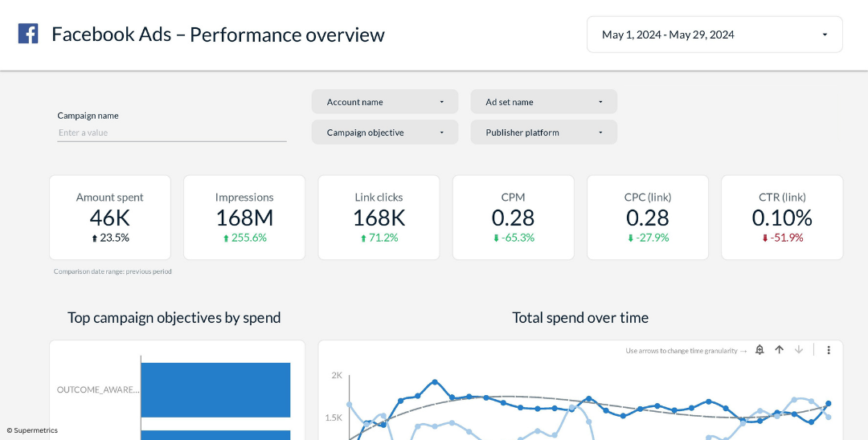Screen dimensions: 868x440
Task: Open the Publisher platform filter
Action: pos(543,132)
